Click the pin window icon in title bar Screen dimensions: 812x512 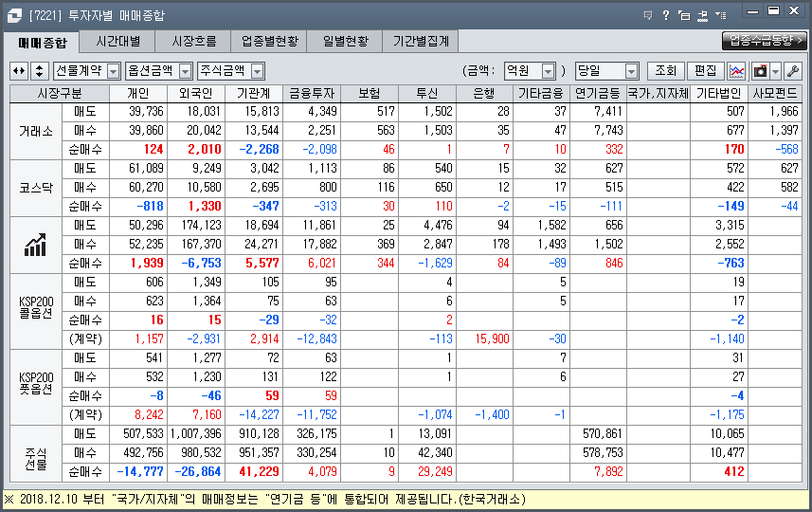(x=702, y=15)
